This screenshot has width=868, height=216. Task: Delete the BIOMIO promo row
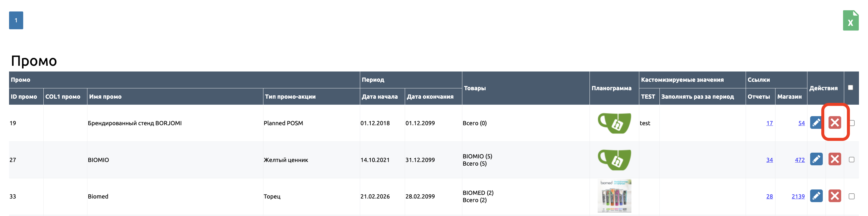pyautogui.click(x=835, y=159)
